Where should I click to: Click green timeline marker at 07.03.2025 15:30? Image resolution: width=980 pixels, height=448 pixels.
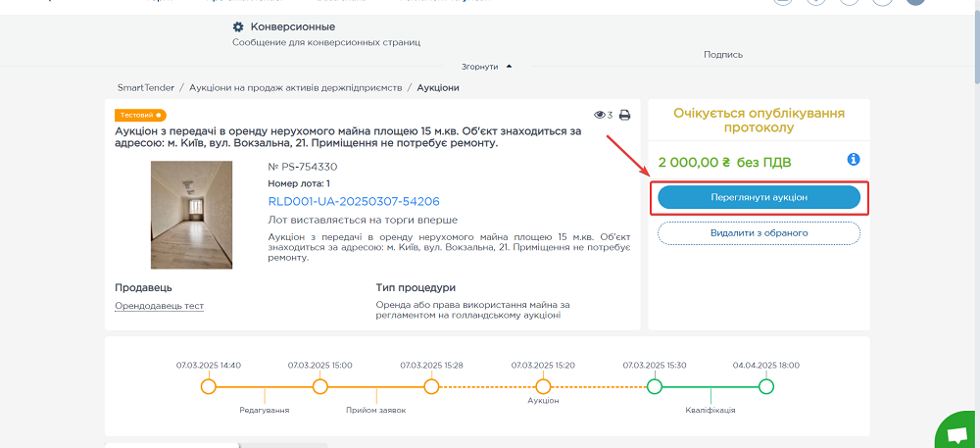[655, 386]
